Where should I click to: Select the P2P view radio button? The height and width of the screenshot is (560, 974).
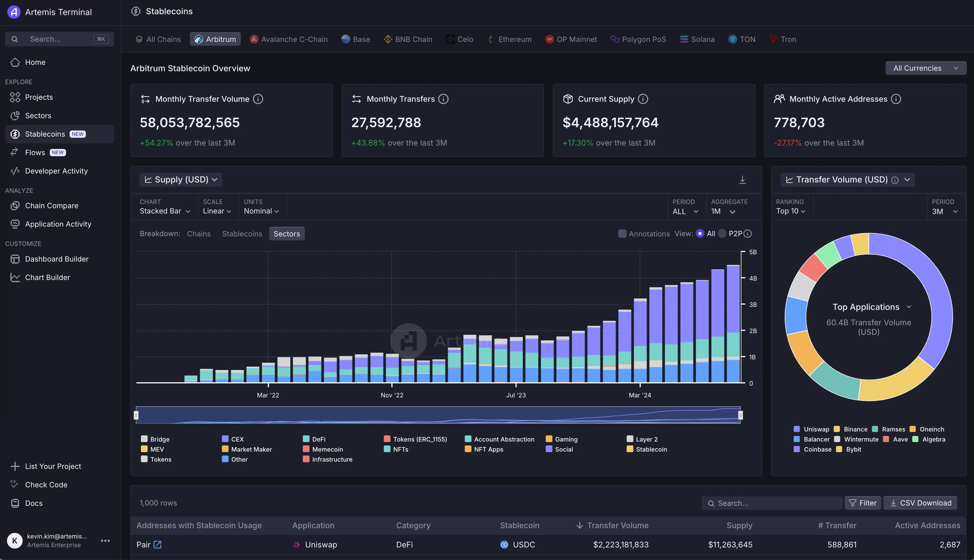[722, 234]
